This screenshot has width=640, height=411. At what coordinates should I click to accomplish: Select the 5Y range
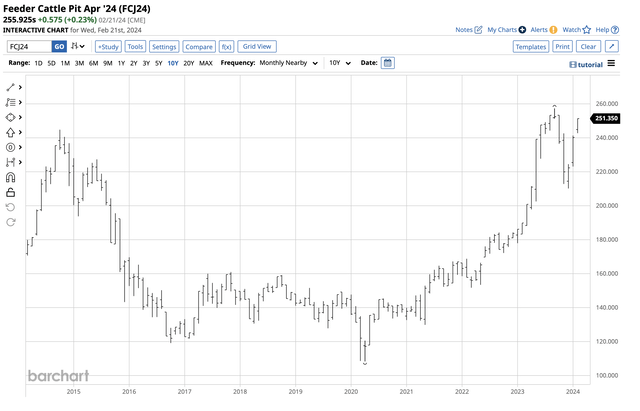coord(158,63)
